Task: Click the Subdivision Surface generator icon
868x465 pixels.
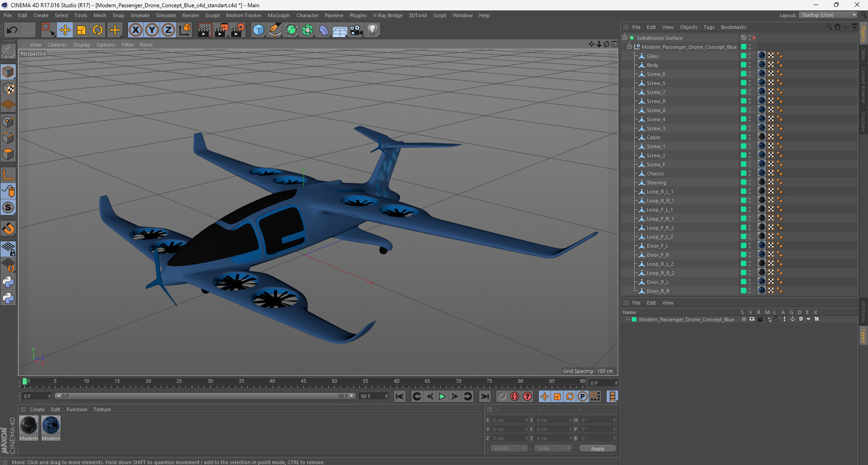Action: pos(291,30)
